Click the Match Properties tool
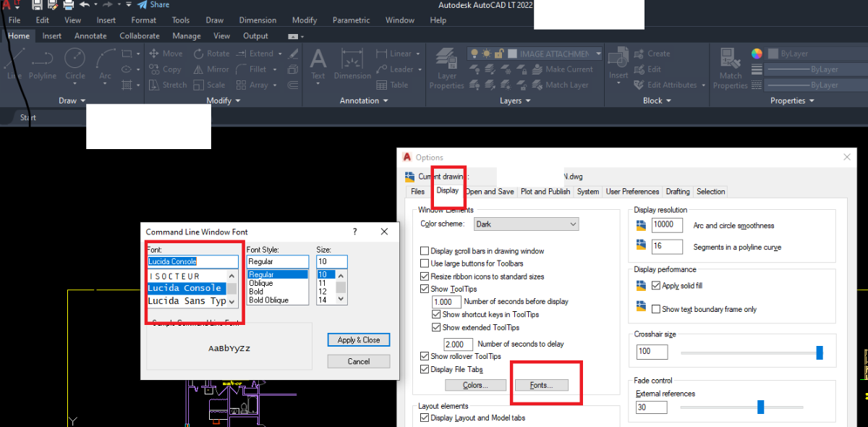Viewport: 868px width, 427px height. tap(730, 69)
